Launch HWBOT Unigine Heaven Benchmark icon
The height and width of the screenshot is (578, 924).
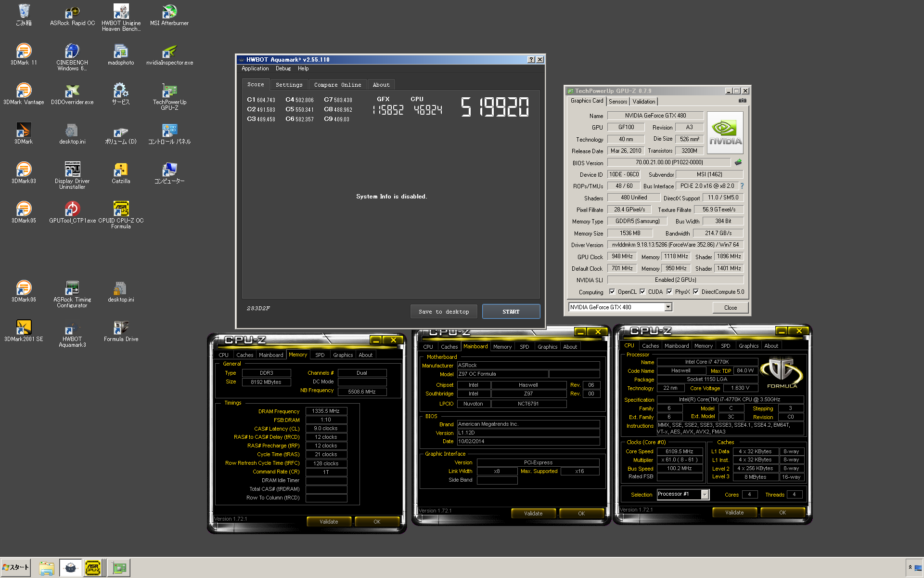[121, 17]
